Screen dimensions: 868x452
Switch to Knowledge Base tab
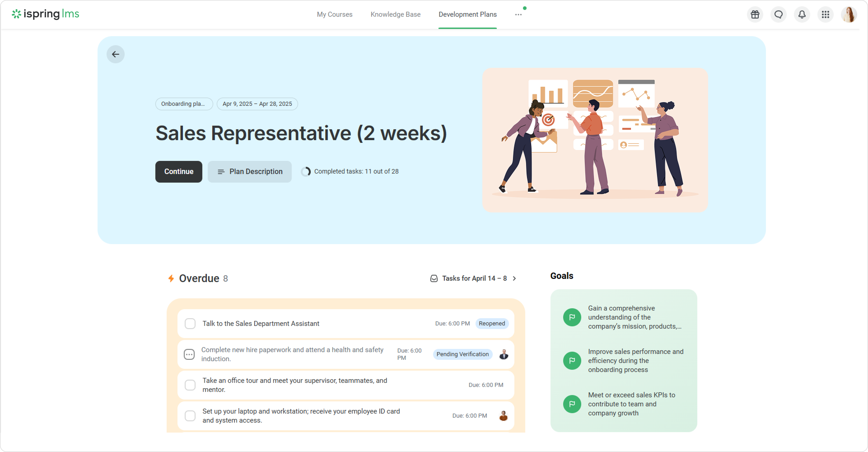coord(395,14)
